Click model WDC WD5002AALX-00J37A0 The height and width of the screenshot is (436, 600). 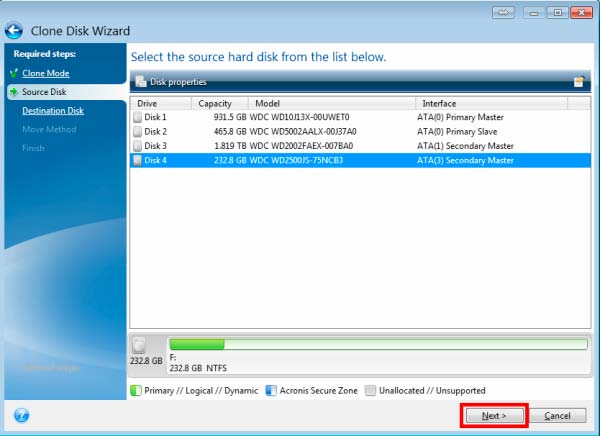coord(303,132)
